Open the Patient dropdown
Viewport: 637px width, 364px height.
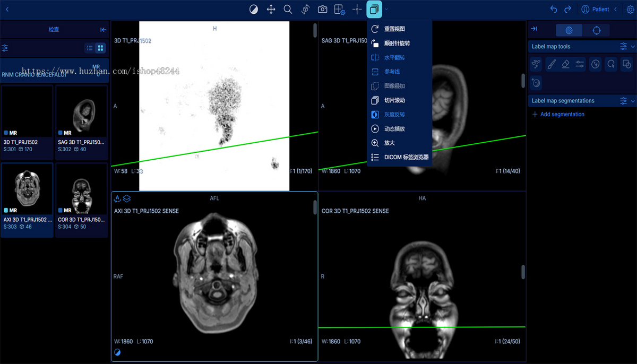coord(599,10)
